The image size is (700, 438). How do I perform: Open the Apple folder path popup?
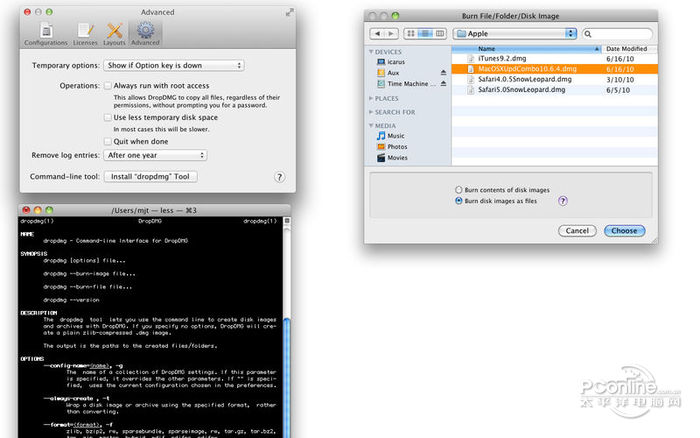click(x=515, y=33)
